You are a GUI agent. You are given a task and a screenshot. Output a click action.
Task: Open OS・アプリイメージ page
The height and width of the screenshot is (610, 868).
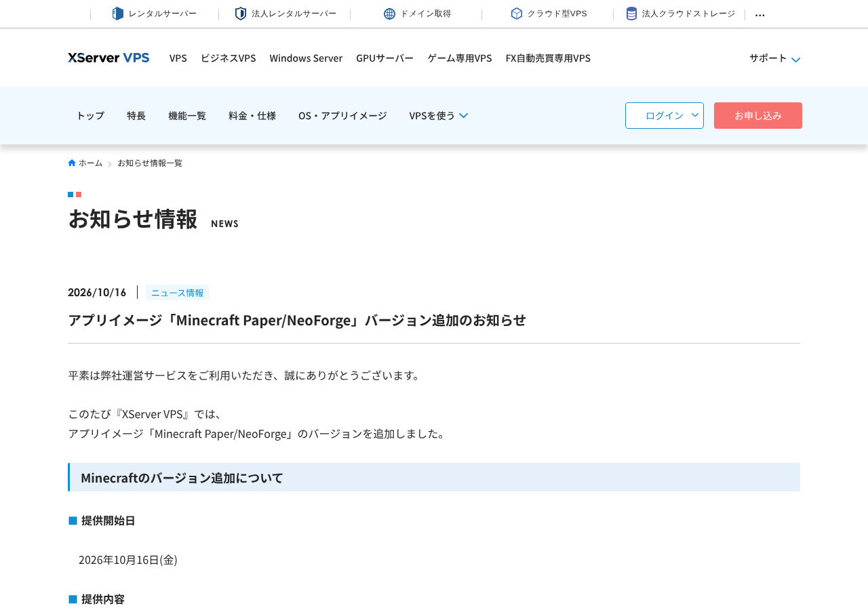point(342,115)
